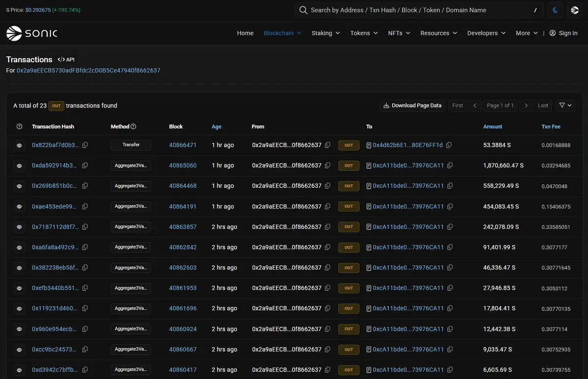Open the filter dropdown
Screen dimensions: 588x379
click(565, 105)
